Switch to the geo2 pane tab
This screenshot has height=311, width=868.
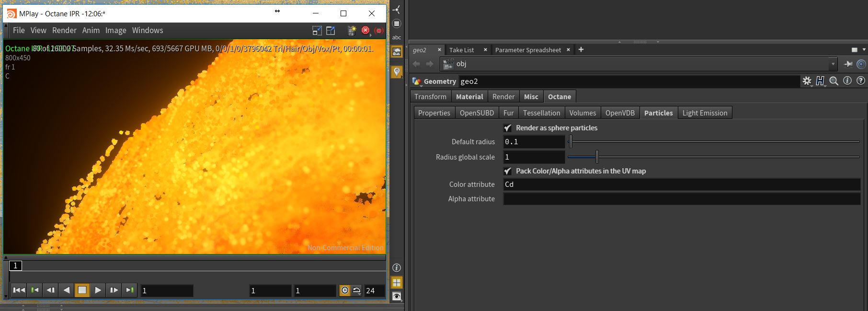[420, 50]
